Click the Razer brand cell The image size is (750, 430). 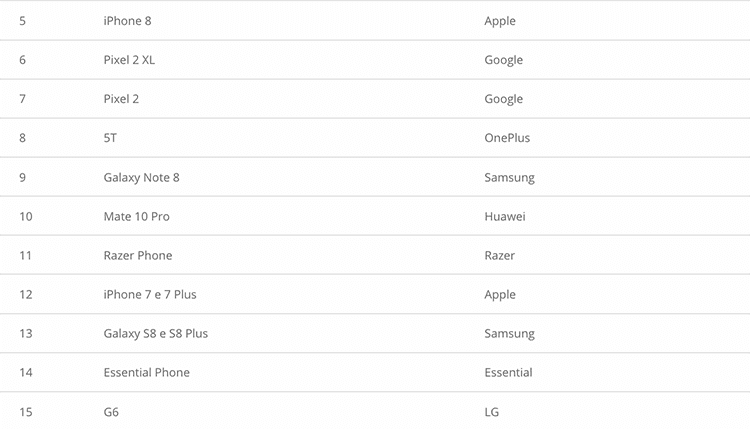click(499, 255)
